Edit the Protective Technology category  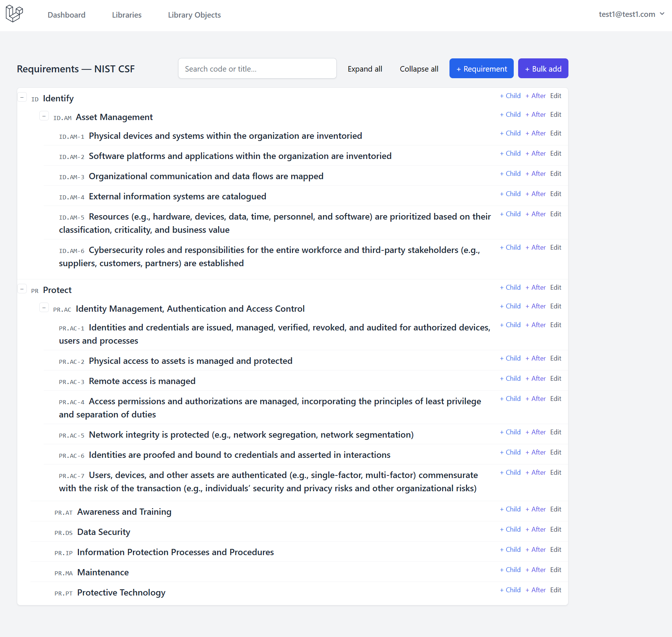click(556, 590)
